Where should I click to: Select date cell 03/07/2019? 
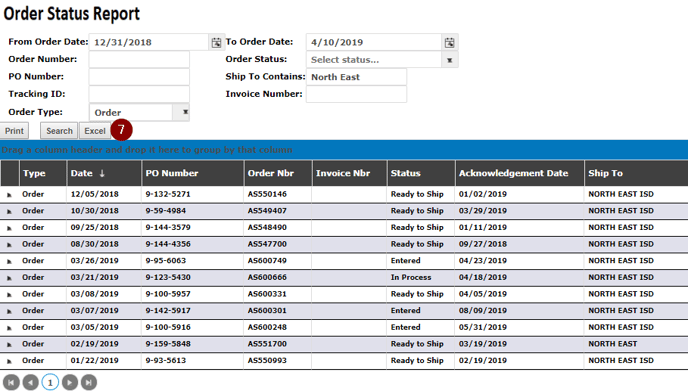(104, 311)
